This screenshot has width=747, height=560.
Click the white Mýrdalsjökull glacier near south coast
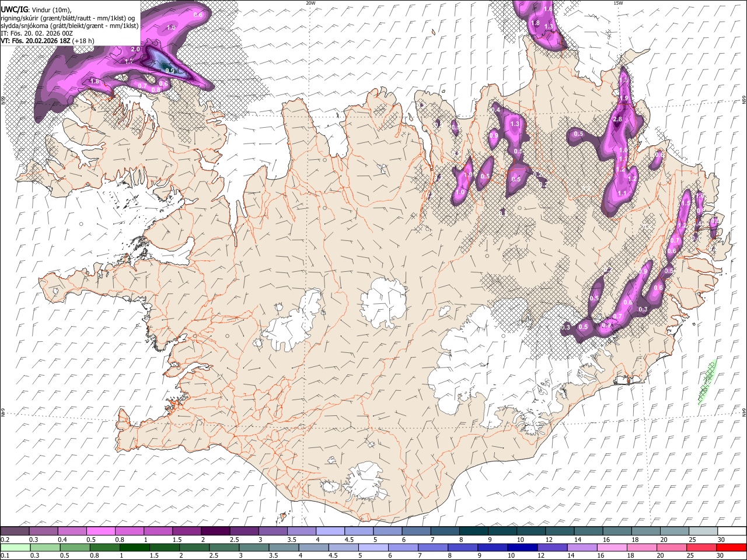point(365,482)
